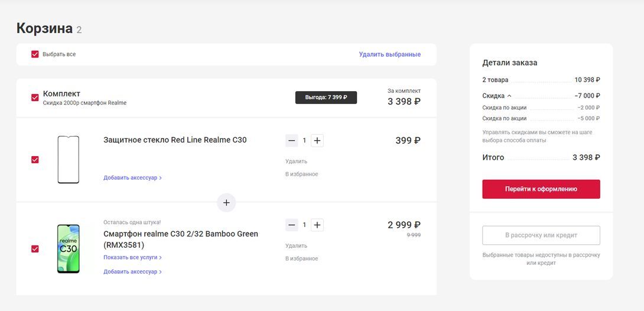Open 'Добавить аксессуар' under realme smartphone
The image size is (644, 311).
point(132,272)
